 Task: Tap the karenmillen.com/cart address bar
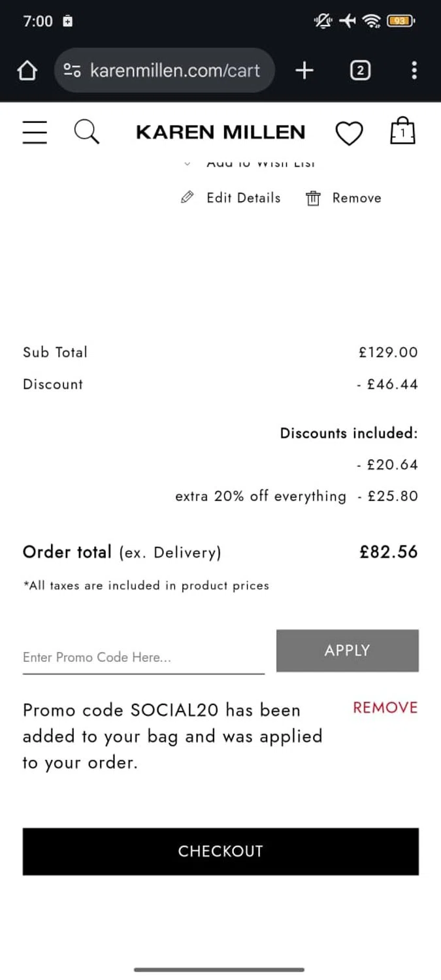(x=175, y=71)
